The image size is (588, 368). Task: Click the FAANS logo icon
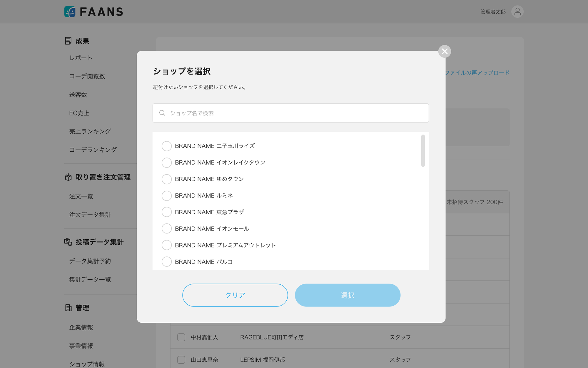coord(70,12)
